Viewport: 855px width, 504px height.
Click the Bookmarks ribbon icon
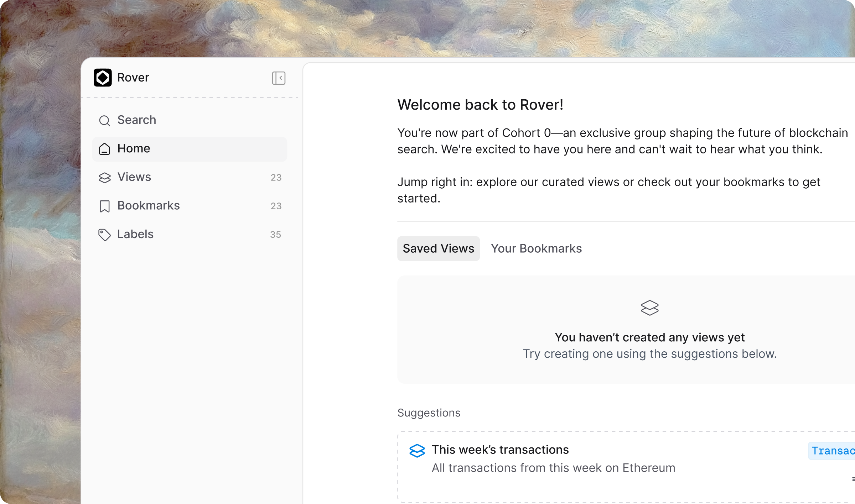tap(104, 206)
